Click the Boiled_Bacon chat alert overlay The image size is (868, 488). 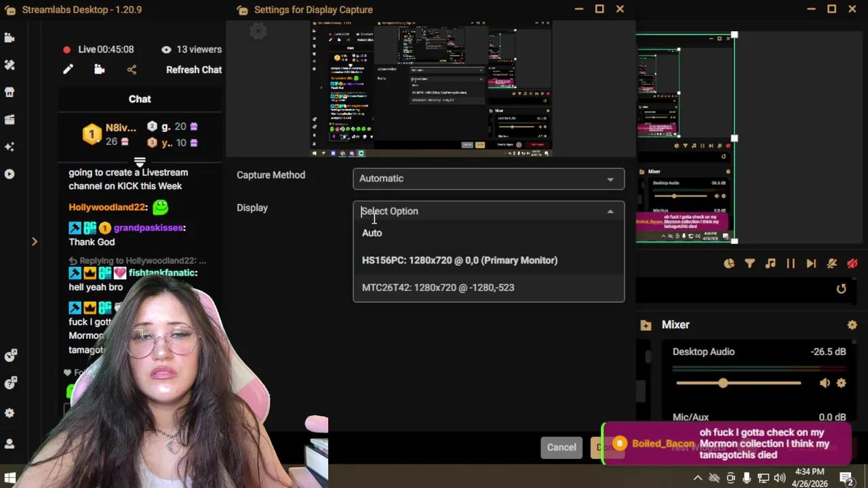(726, 443)
